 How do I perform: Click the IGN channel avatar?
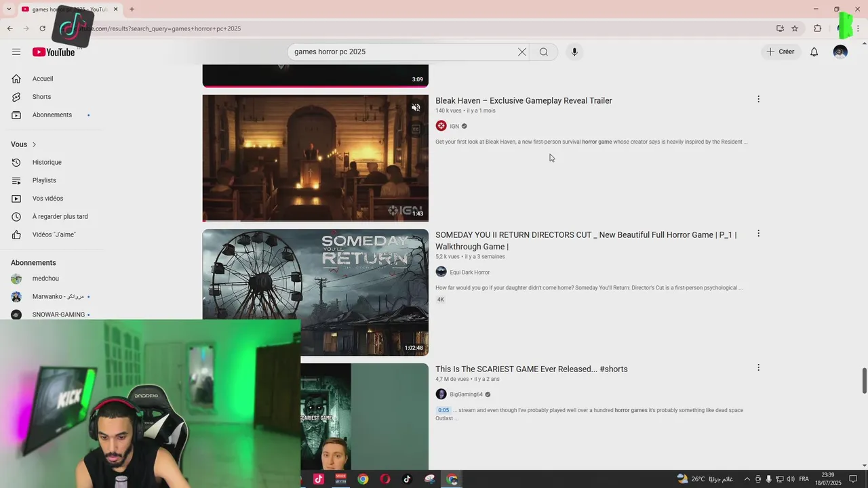click(441, 126)
